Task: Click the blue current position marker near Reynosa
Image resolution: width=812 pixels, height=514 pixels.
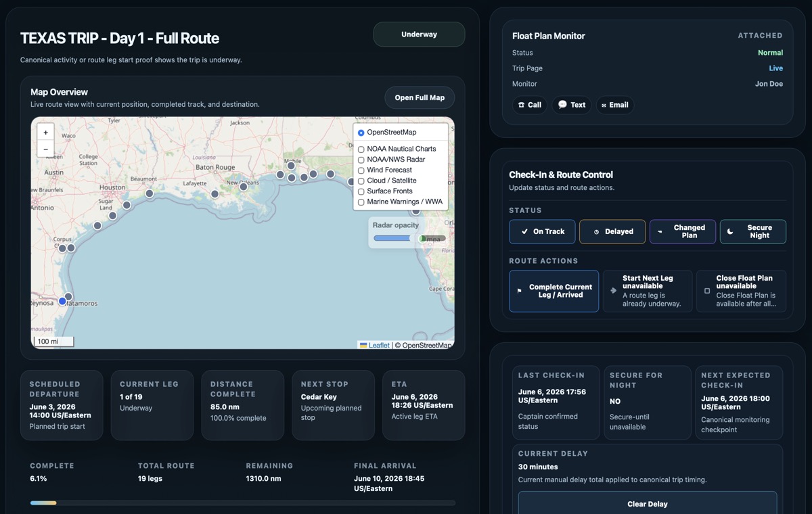Action: (x=62, y=301)
